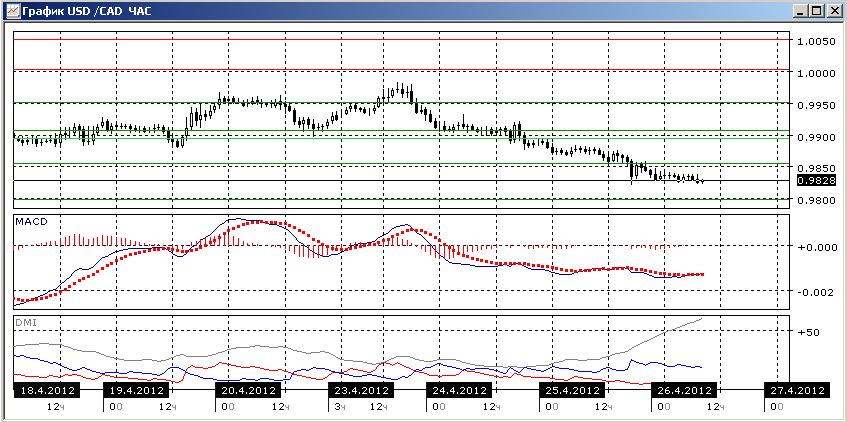This screenshot has width=847, height=422.
Task: Click the 26.4.2012 date marker
Action: click(683, 390)
